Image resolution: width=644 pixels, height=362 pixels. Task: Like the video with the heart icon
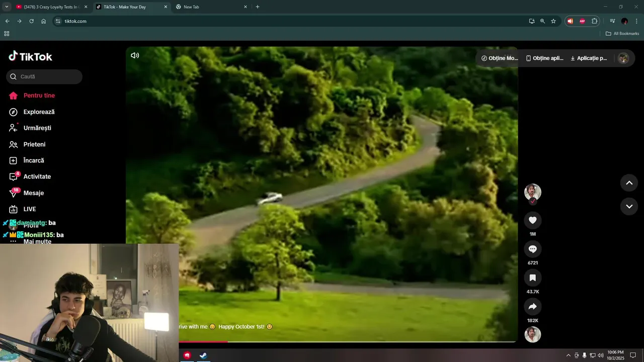(x=533, y=220)
